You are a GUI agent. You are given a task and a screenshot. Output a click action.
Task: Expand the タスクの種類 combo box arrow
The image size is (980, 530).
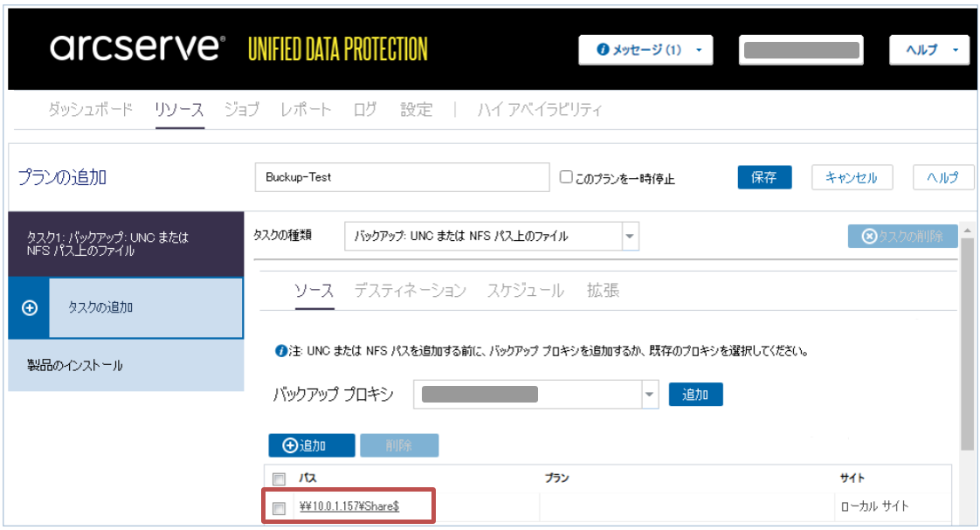[x=630, y=237]
